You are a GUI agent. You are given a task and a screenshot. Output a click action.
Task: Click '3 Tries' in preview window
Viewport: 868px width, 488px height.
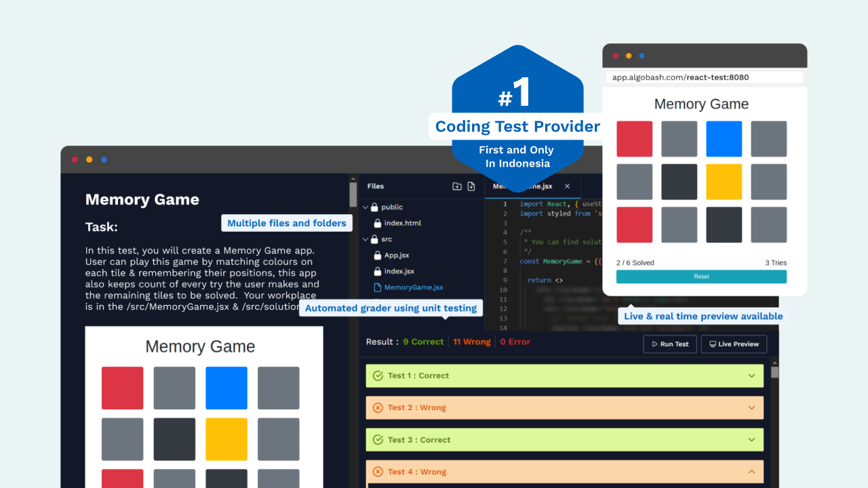click(x=776, y=263)
